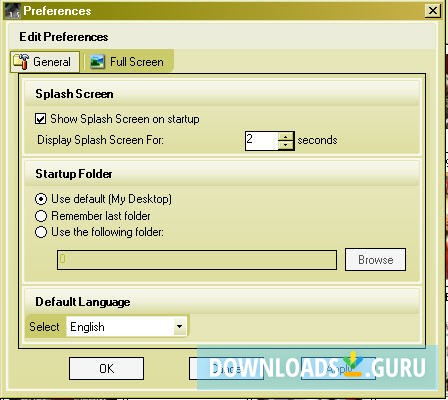Open the Default Language dropdown
The image size is (448, 400).
pos(179,327)
